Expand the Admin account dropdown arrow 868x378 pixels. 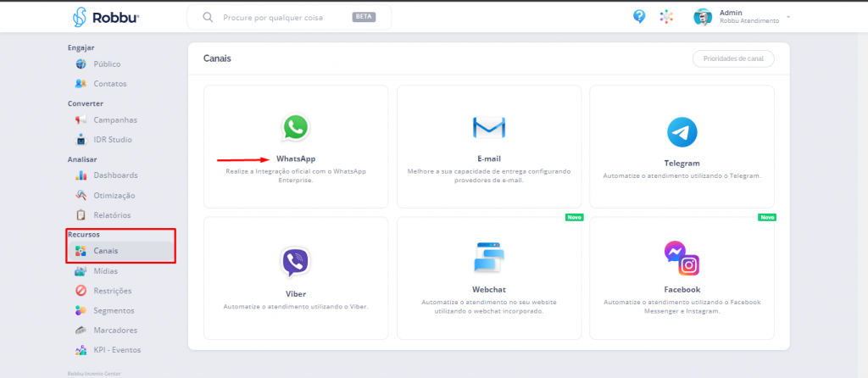(x=788, y=17)
